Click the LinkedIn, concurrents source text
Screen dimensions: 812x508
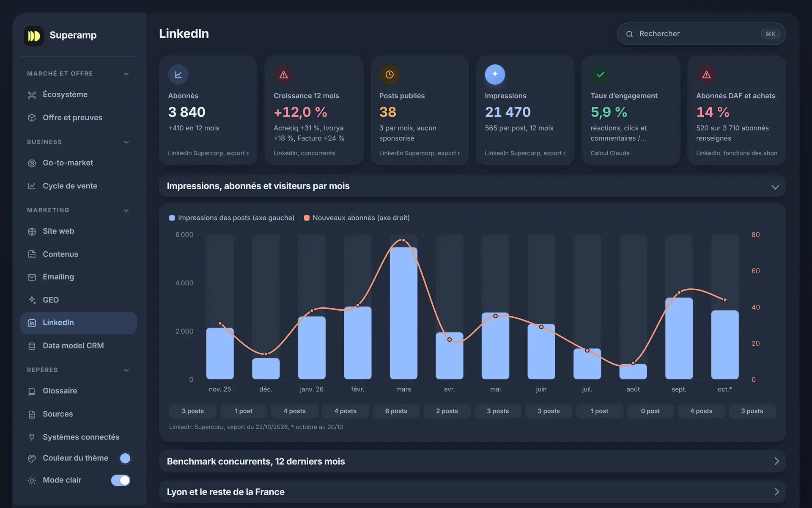click(304, 153)
